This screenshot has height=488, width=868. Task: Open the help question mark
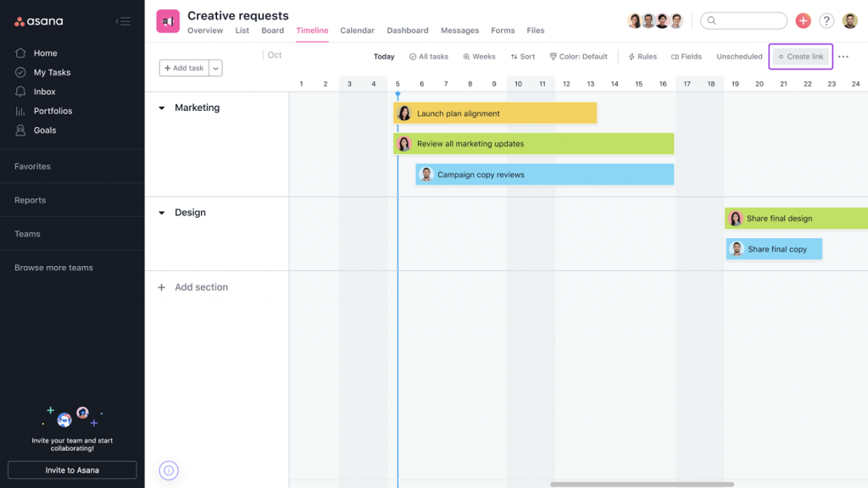coord(826,20)
